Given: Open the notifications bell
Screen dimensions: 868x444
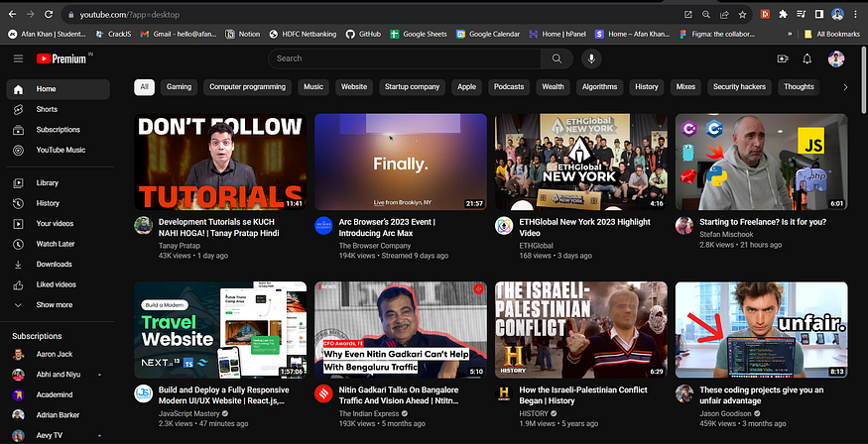Looking at the screenshot, I should (807, 58).
